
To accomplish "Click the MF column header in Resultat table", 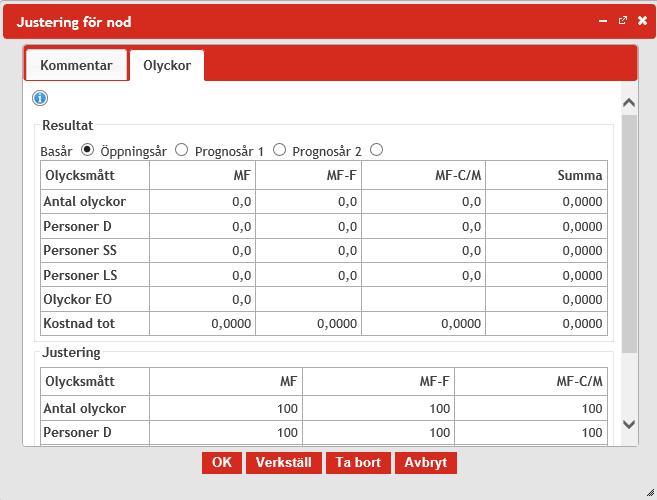I will pos(202,175).
